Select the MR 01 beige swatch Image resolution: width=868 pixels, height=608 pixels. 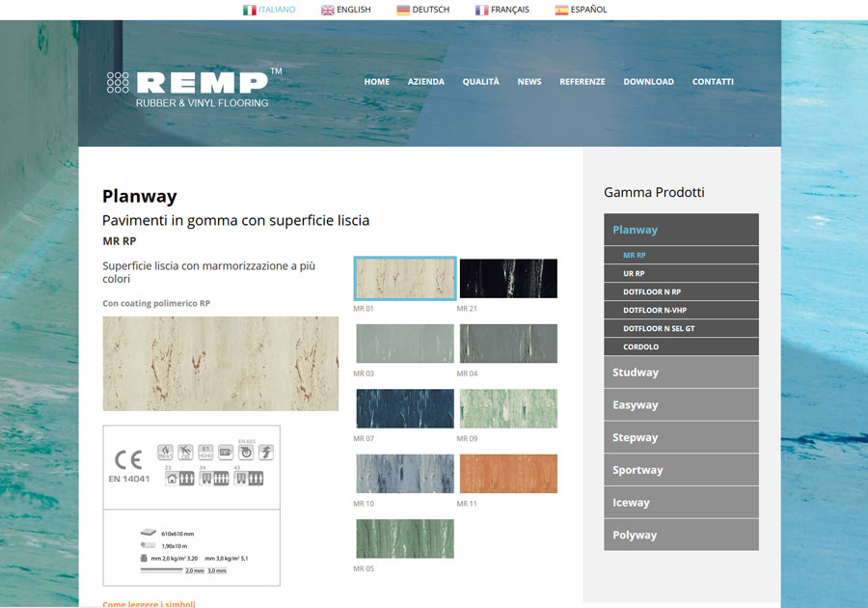pos(405,279)
